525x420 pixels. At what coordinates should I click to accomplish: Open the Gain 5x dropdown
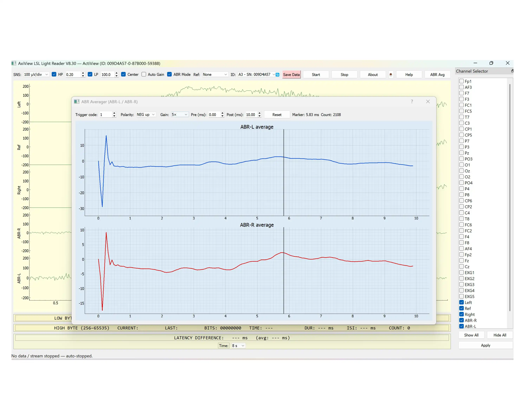180,115
